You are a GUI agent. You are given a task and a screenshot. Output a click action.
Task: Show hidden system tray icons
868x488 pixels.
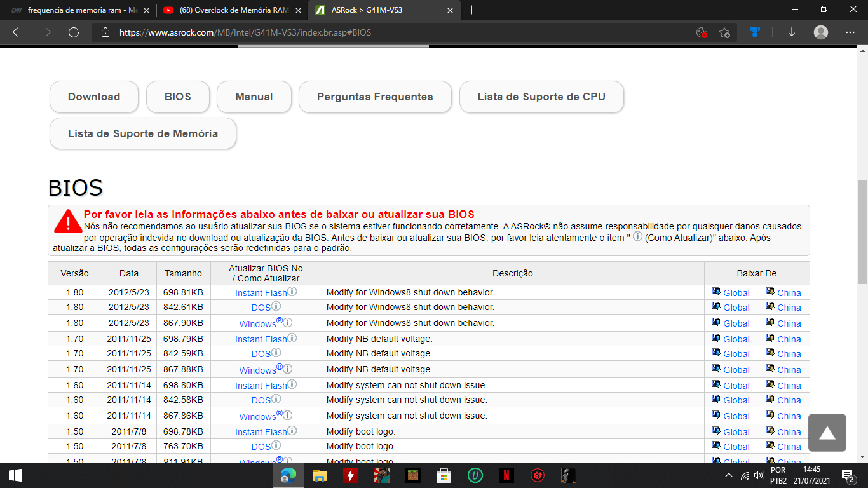tap(729, 475)
